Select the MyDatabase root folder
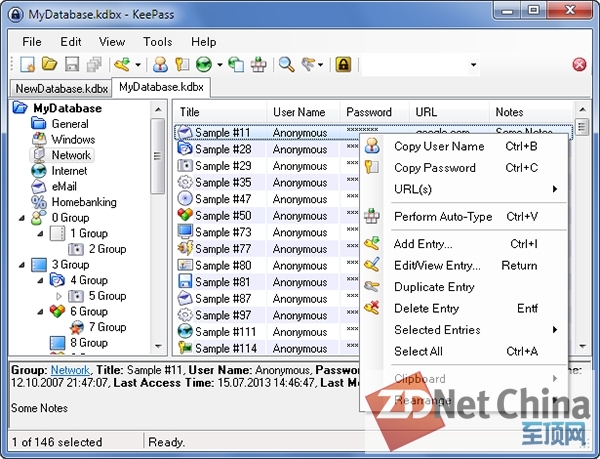Viewport: 600px width, 459px height. (x=67, y=108)
